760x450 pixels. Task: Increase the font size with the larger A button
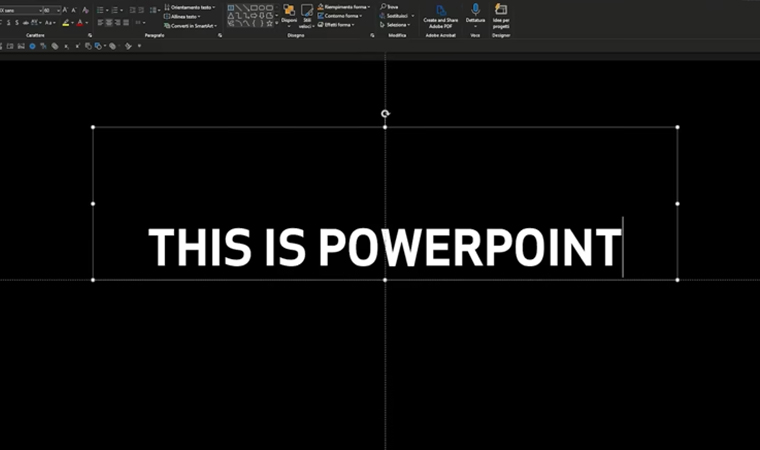[64, 10]
